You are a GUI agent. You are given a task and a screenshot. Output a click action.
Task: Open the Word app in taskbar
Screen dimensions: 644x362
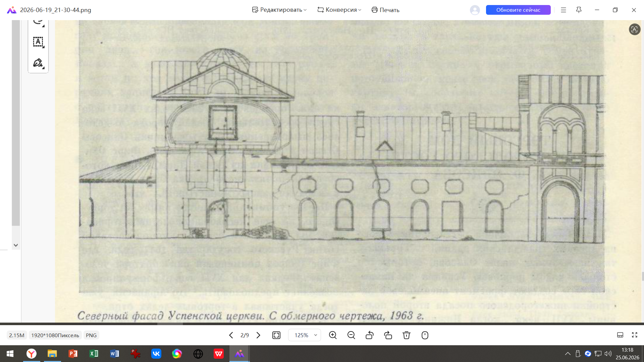point(114,354)
